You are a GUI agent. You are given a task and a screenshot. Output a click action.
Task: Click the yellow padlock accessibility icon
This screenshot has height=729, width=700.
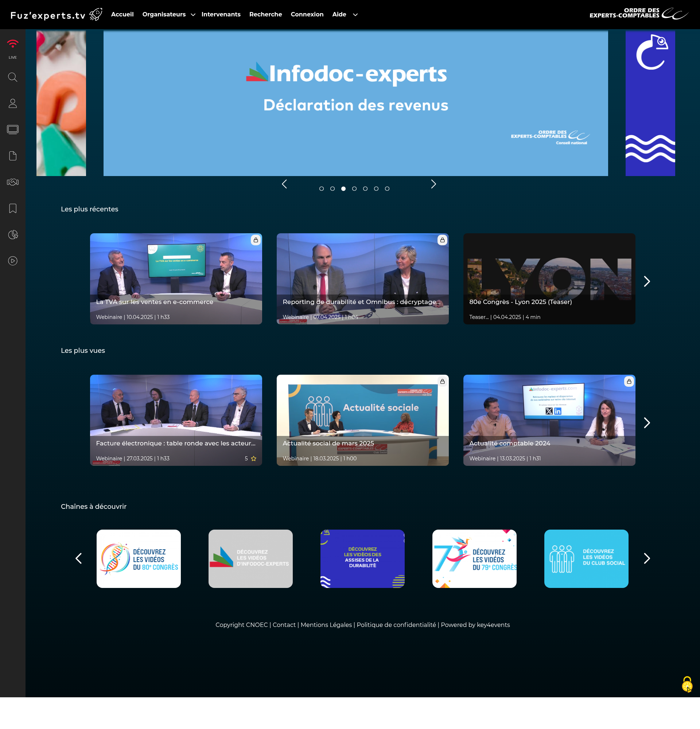pyautogui.click(x=687, y=685)
